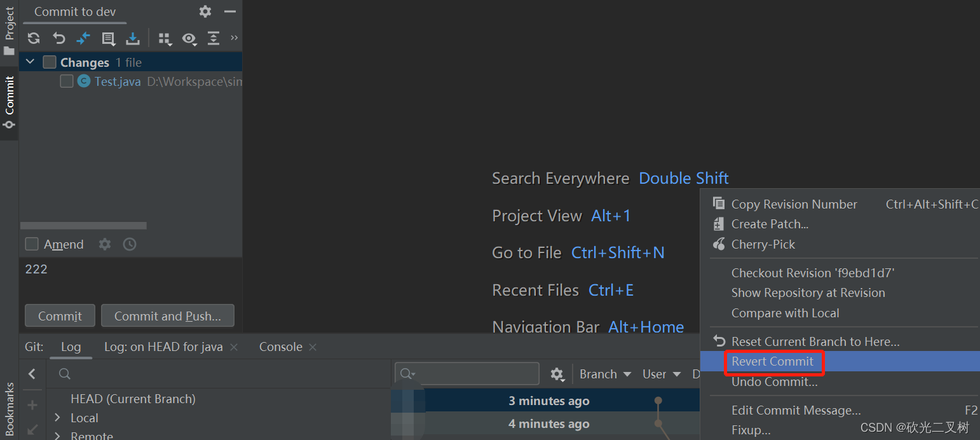
Task: Open Commit panel gear settings
Action: [x=205, y=11]
